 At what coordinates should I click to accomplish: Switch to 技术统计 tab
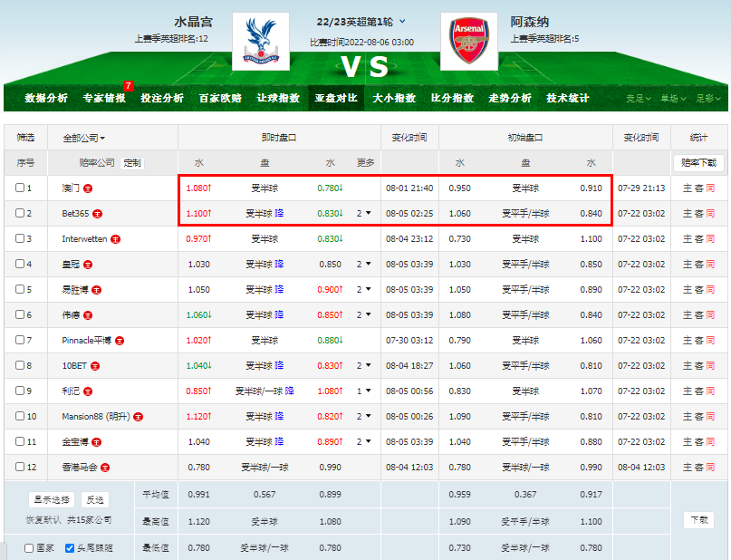pyautogui.click(x=568, y=98)
